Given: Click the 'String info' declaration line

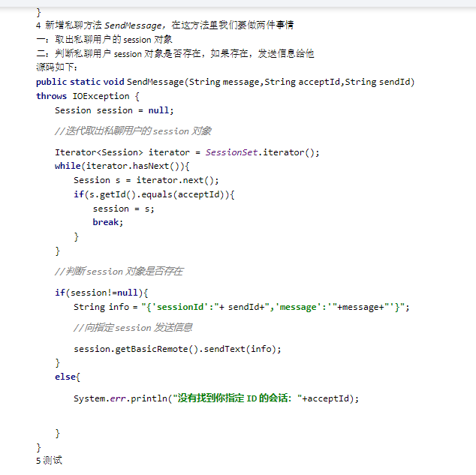Looking at the screenshot, I should coord(241,307).
